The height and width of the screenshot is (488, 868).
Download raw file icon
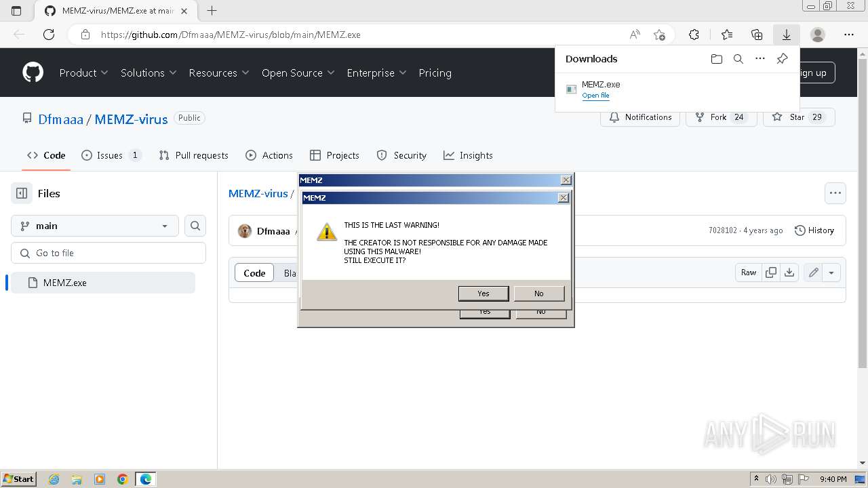[x=789, y=272]
